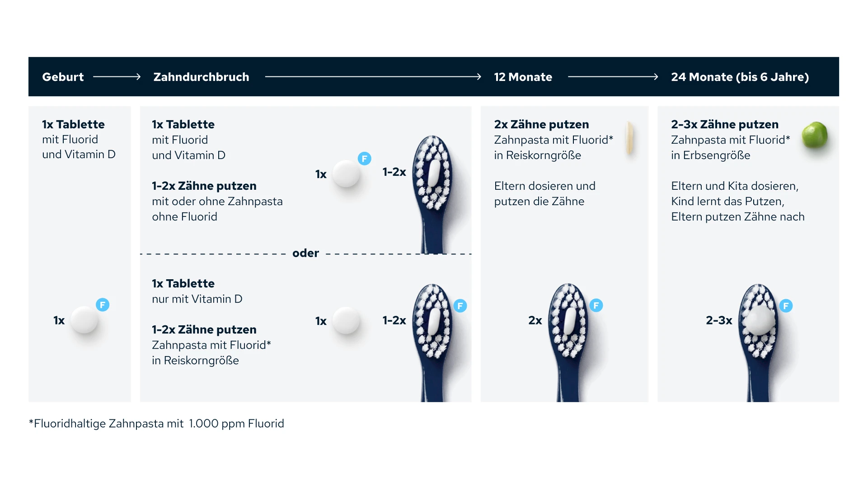Click the toothbrush head with pea-sized toothpaste

759,320
